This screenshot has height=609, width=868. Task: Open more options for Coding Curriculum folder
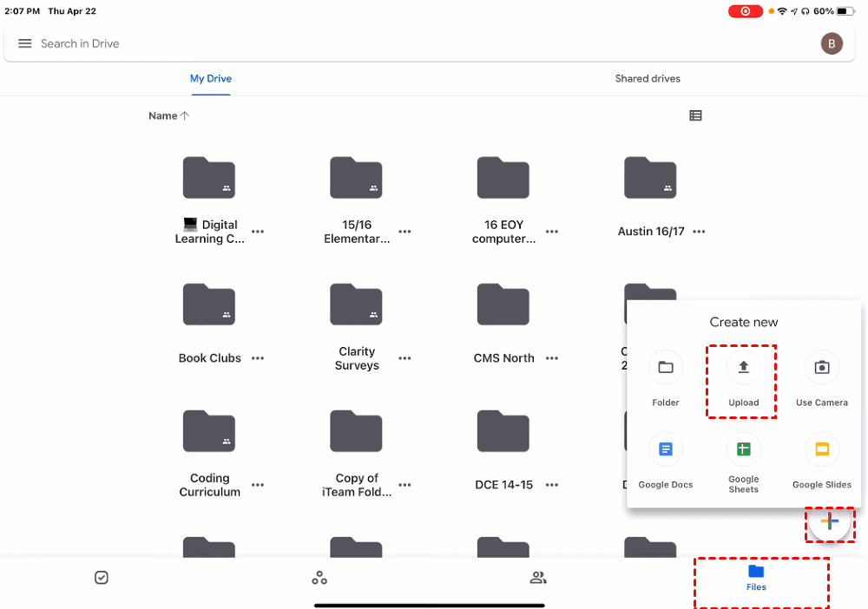[x=258, y=485]
